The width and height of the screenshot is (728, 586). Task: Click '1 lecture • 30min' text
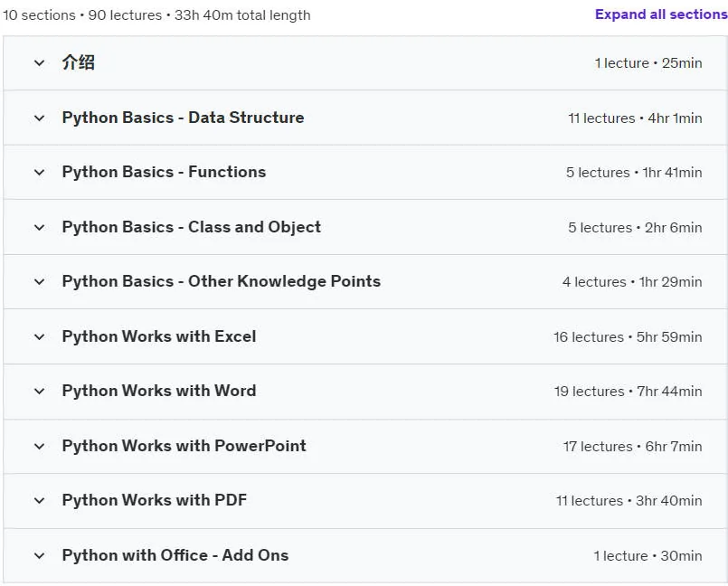pyautogui.click(x=648, y=555)
